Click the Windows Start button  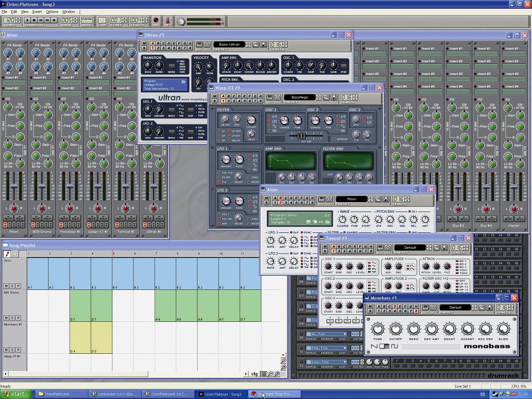pos(16,394)
